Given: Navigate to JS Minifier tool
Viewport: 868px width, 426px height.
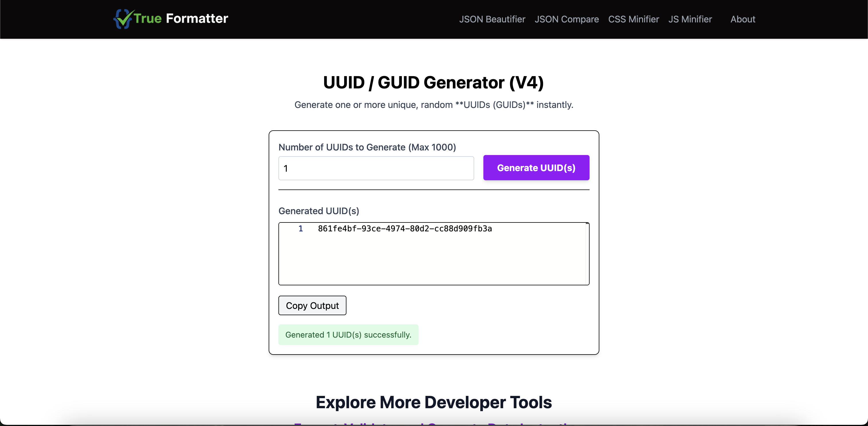Looking at the screenshot, I should [x=690, y=19].
